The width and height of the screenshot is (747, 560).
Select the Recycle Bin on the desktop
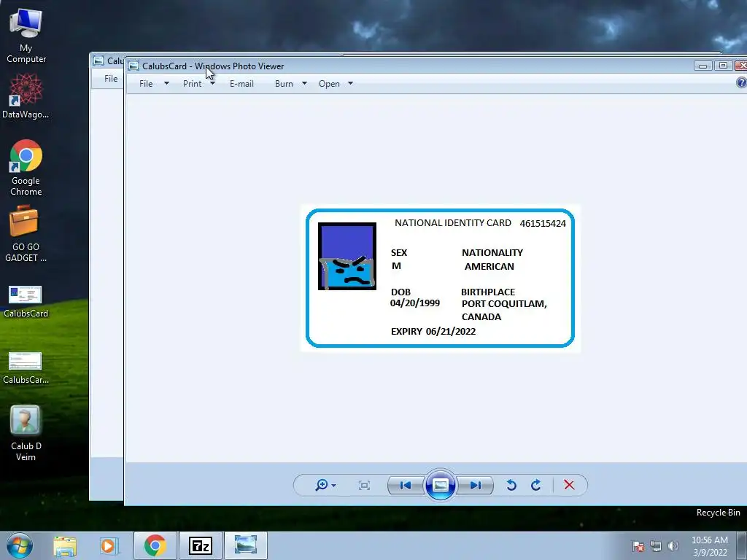coord(718,513)
